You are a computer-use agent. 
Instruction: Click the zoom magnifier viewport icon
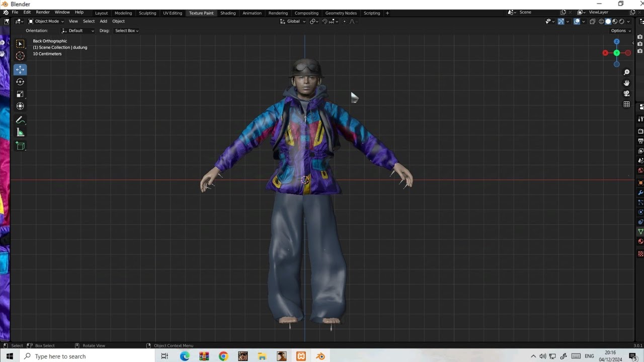click(626, 72)
